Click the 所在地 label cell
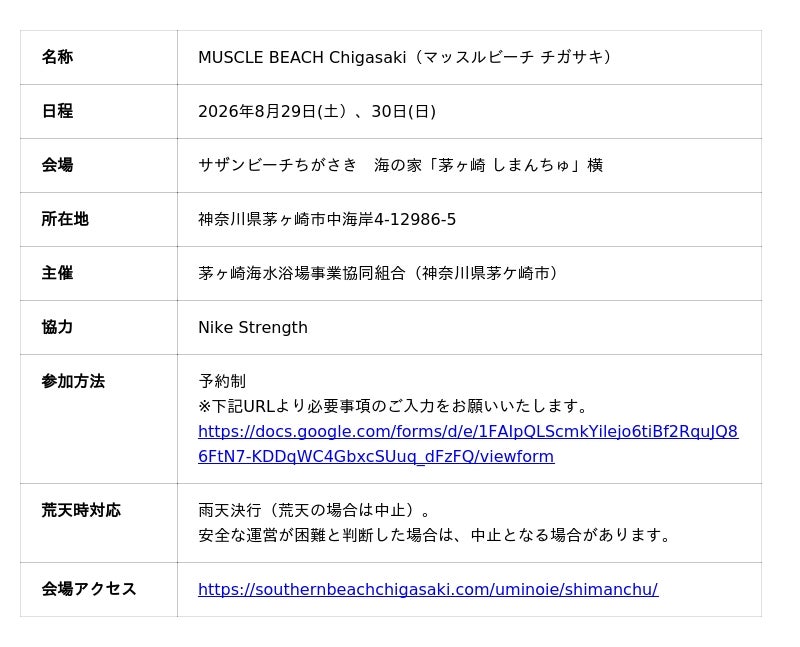 99,219
